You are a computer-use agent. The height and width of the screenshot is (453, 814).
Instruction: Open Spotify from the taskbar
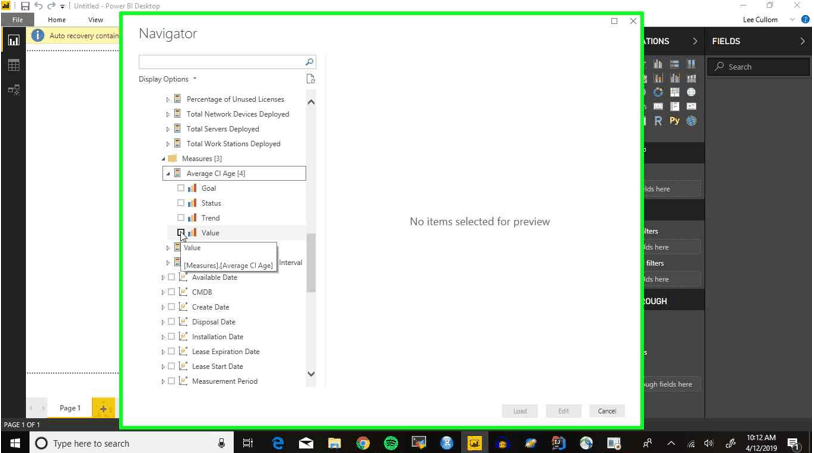390,443
